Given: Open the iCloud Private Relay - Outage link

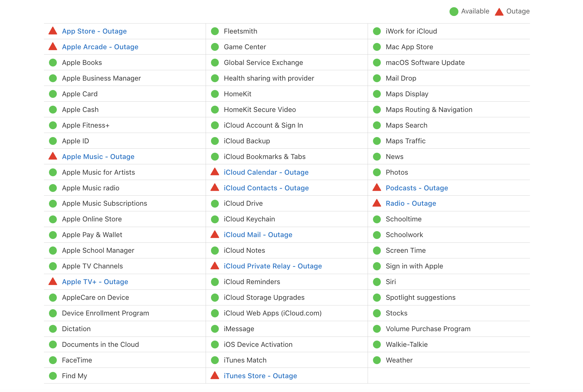Looking at the screenshot, I should coord(273,266).
